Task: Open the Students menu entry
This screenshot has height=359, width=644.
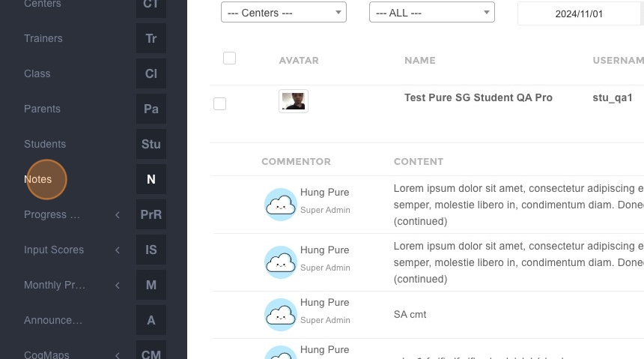Action: 45,144
